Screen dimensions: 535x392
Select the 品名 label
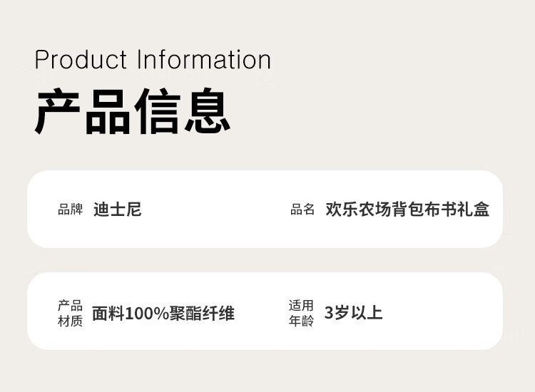pos(302,210)
